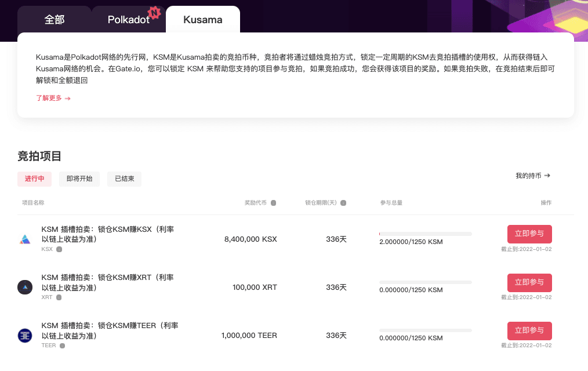Open the 了解更多 link
Image resolution: width=588 pixels, height=371 pixels.
coord(53,98)
